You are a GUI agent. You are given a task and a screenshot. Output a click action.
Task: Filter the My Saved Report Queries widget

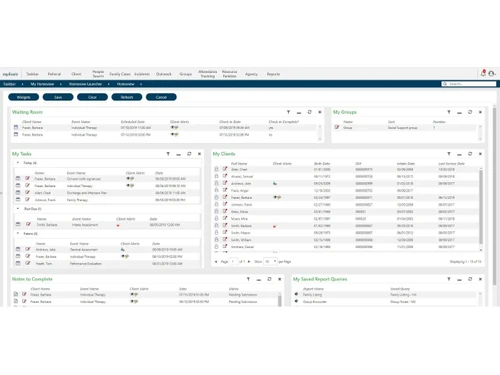[x=449, y=279]
